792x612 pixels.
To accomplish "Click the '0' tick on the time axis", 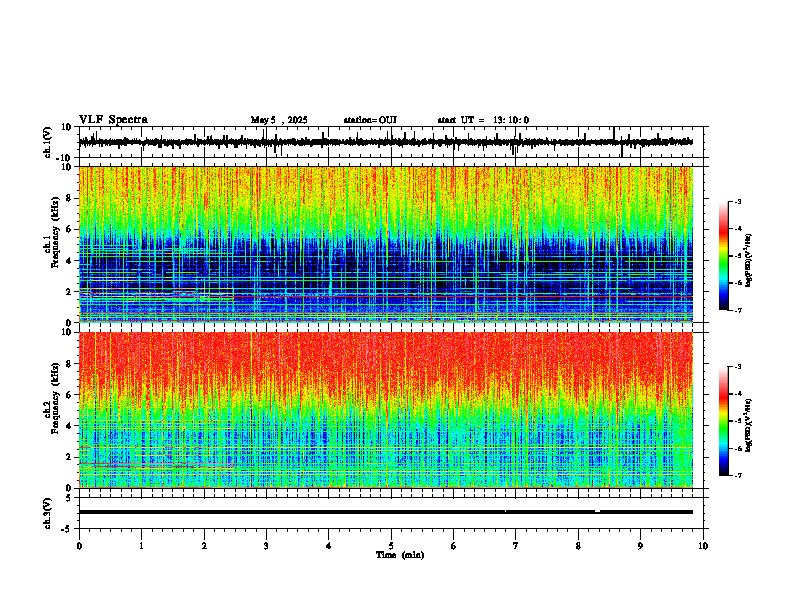I will coord(79,546).
